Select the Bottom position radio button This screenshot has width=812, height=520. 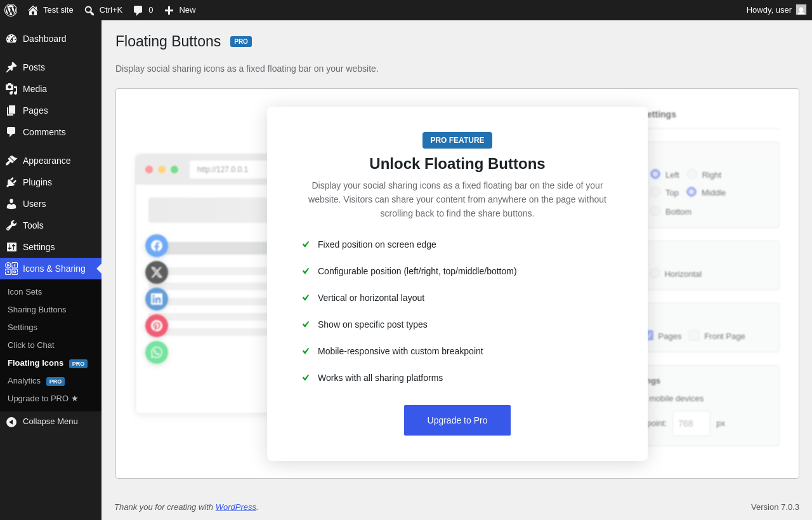coord(655,211)
